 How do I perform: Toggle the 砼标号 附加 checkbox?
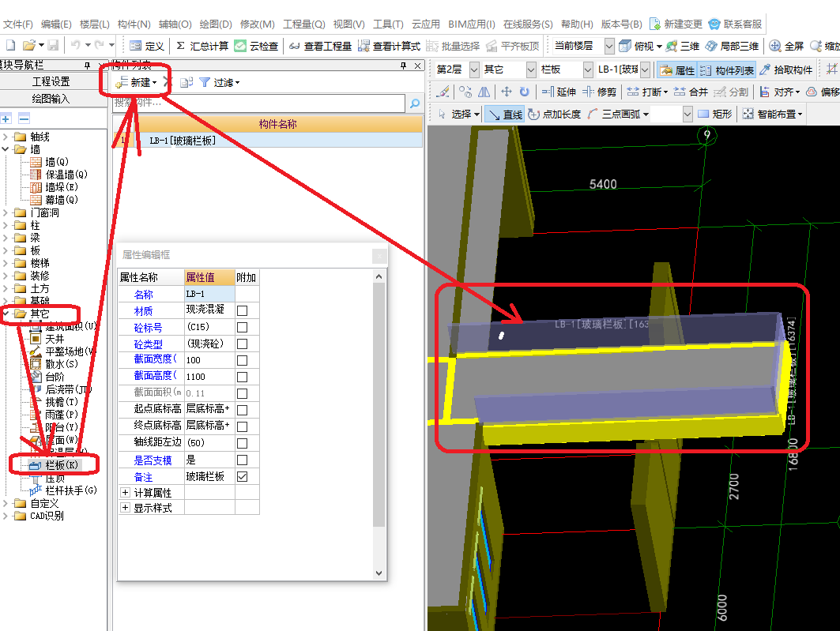pos(242,327)
